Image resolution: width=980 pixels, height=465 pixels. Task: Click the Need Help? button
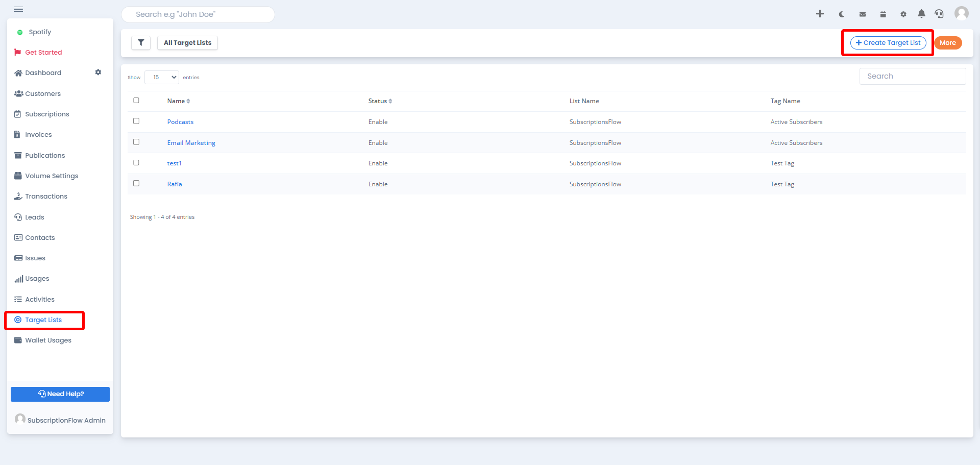(x=60, y=394)
